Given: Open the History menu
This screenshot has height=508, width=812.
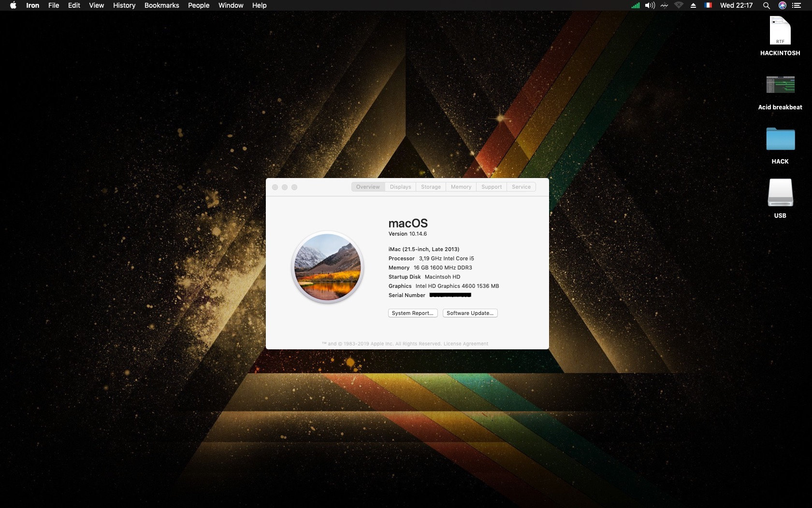Looking at the screenshot, I should pos(124,5).
